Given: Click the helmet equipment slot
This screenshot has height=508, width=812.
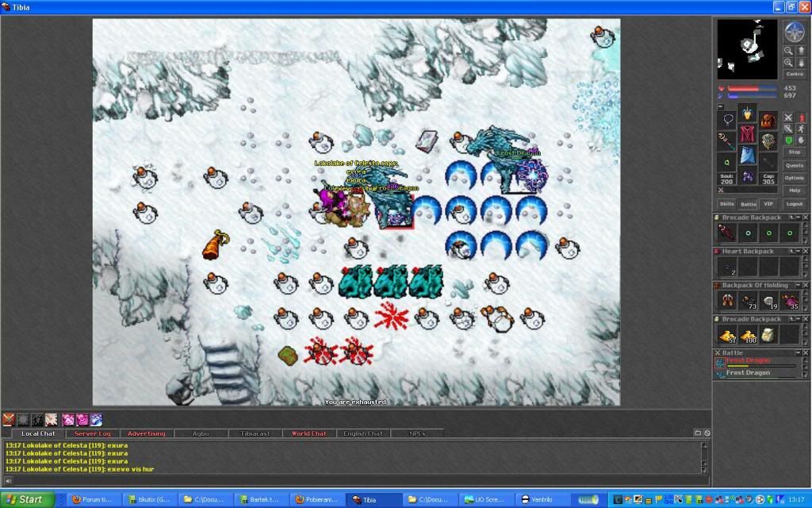Looking at the screenshot, I should (747, 113).
